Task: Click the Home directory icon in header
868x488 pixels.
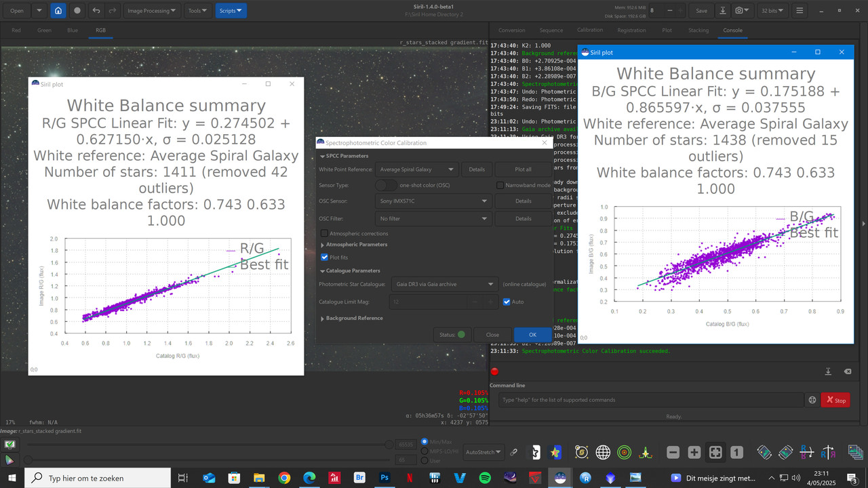Action: click(58, 11)
